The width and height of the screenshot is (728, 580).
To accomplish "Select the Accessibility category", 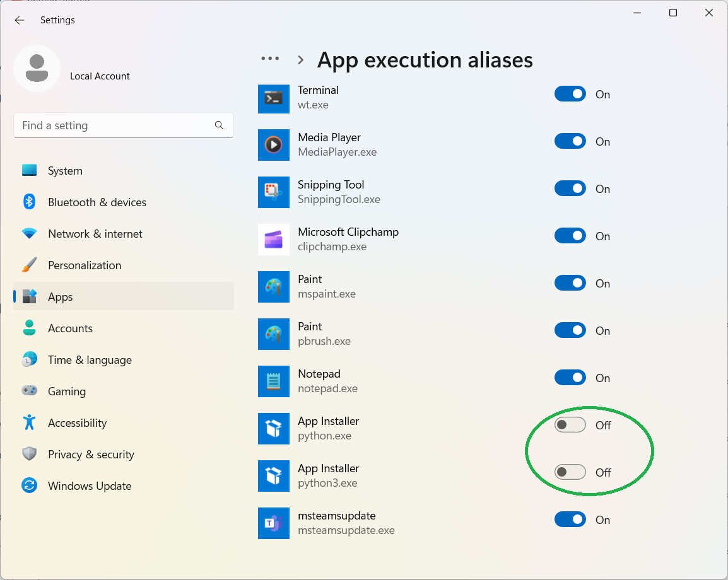I will pyautogui.click(x=124, y=422).
